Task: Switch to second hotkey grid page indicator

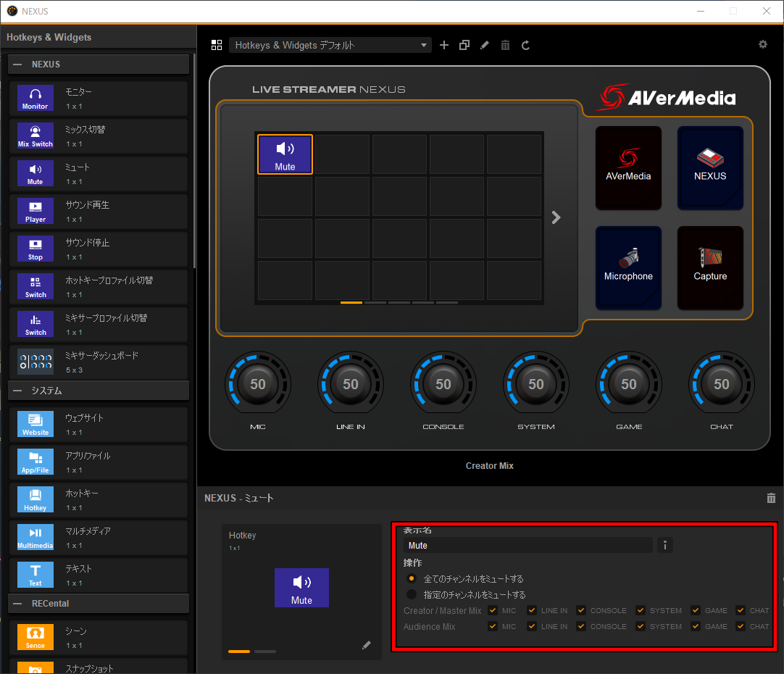Action: (x=375, y=302)
